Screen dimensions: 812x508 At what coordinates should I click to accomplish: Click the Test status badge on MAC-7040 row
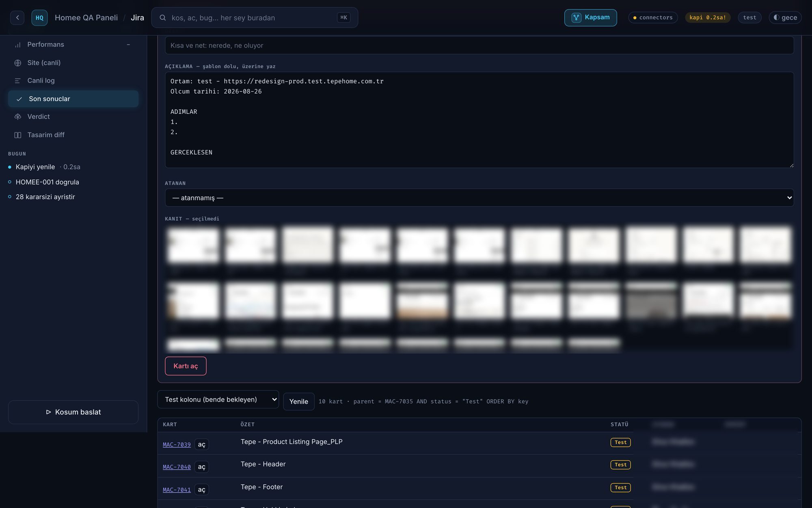[x=620, y=465]
